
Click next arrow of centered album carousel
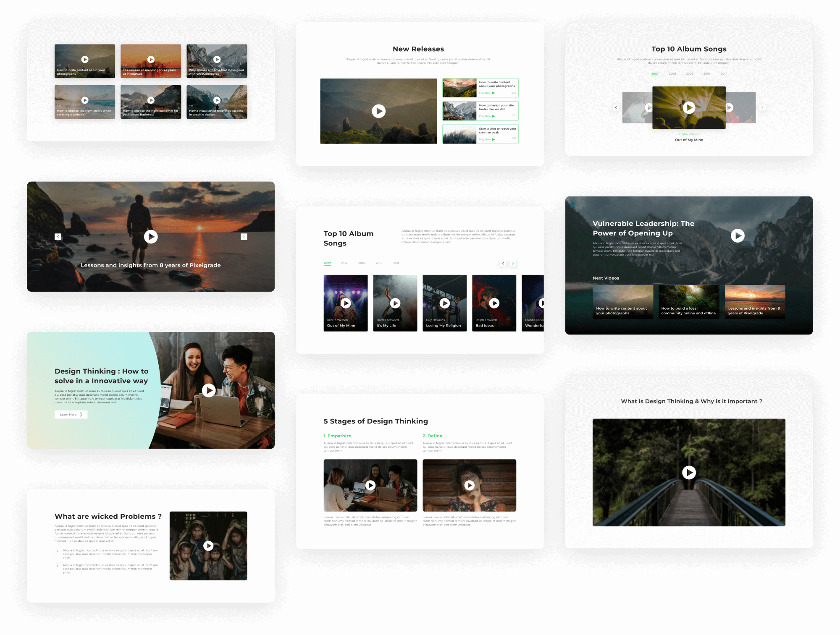click(762, 107)
